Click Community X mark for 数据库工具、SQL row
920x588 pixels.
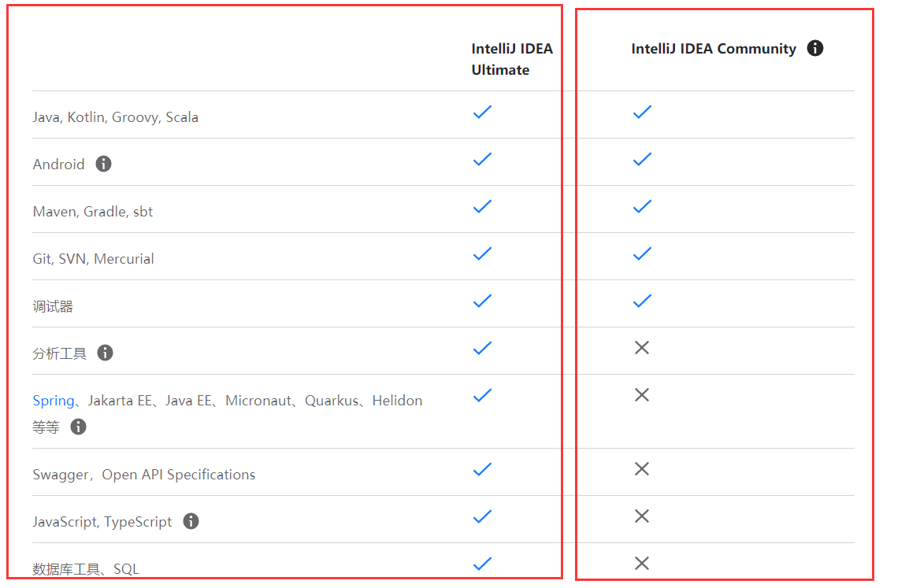642,563
